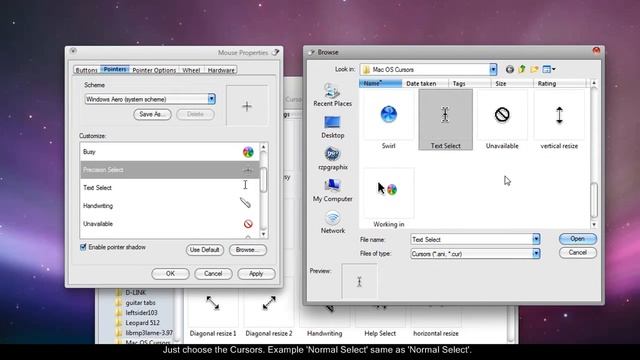The height and width of the screenshot is (360, 640).
Task: Open the Scheme dropdown in Mouse Properties
Action: 211,99
